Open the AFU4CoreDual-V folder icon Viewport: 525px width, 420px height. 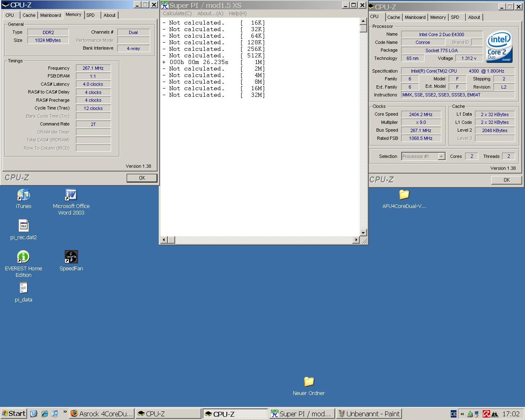point(404,194)
